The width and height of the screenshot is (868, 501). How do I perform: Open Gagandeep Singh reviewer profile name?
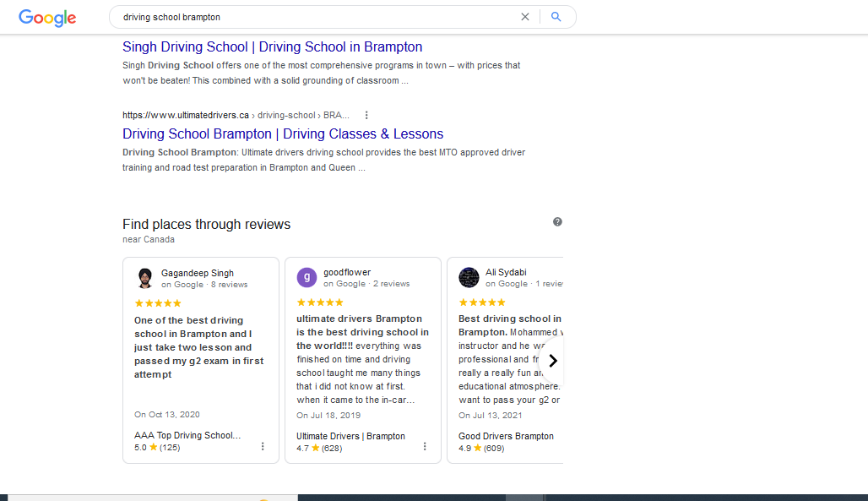point(198,273)
